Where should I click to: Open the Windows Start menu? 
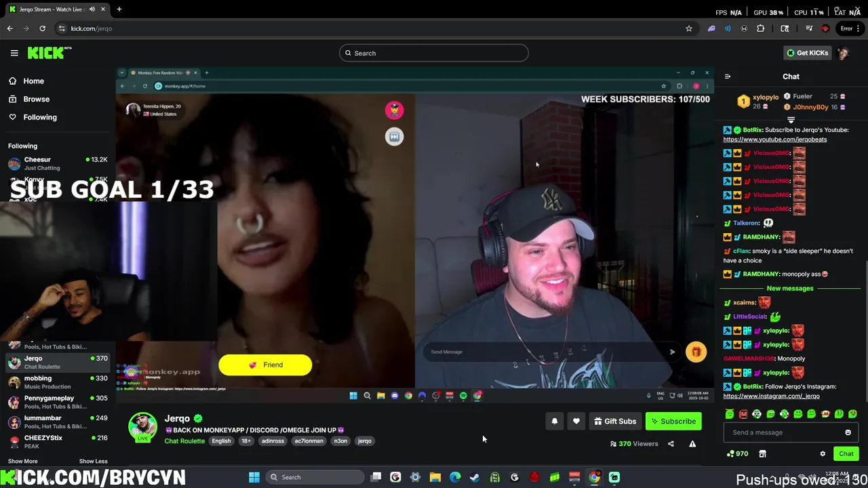254,477
